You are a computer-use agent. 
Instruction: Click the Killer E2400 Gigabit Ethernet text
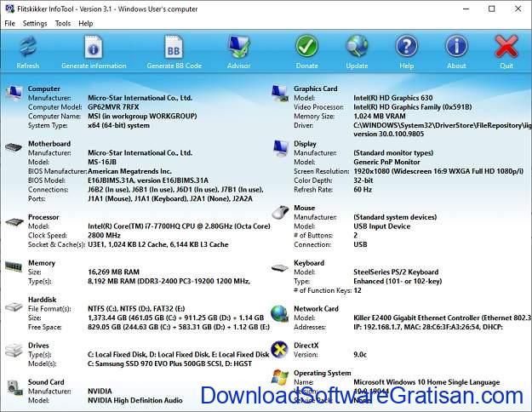coord(443,318)
